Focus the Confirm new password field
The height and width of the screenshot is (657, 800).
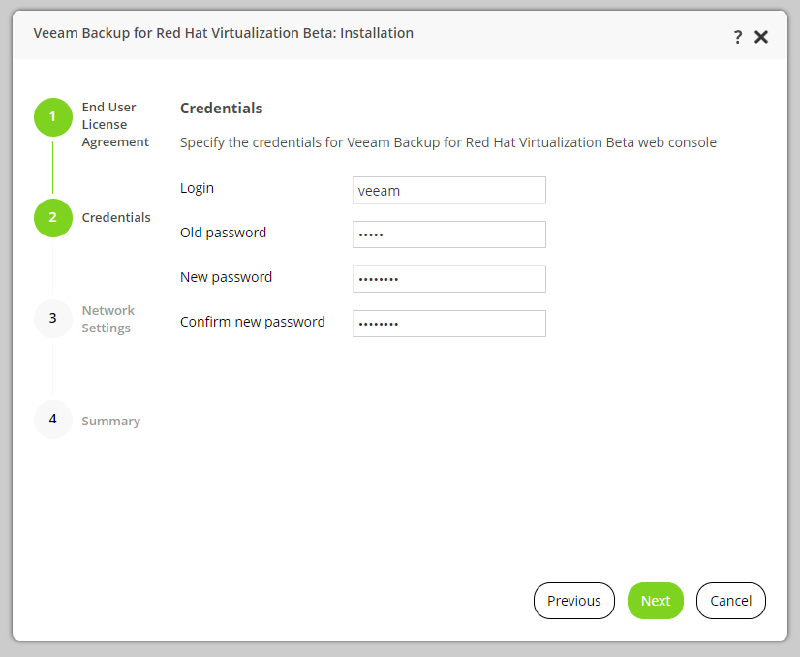pos(449,323)
